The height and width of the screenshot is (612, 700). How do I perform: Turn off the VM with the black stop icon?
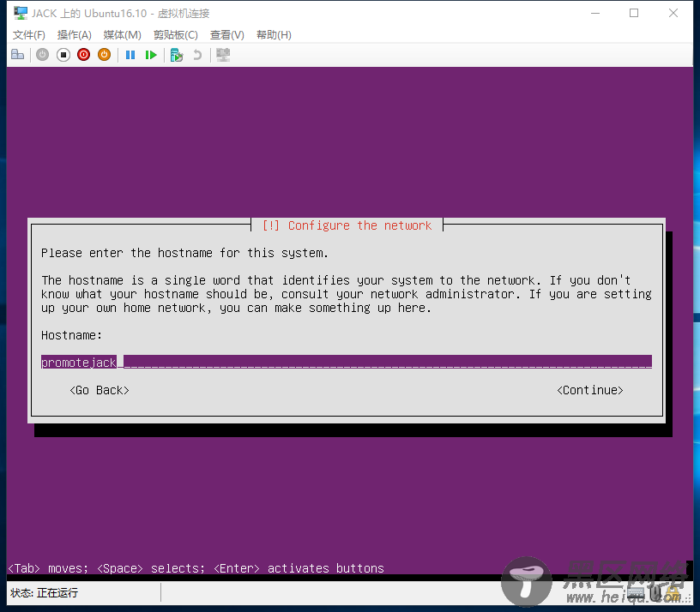[x=63, y=55]
